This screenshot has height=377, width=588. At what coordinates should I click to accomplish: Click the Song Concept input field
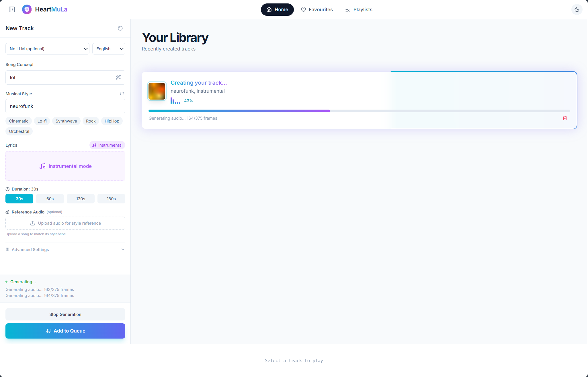pyautogui.click(x=60, y=77)
